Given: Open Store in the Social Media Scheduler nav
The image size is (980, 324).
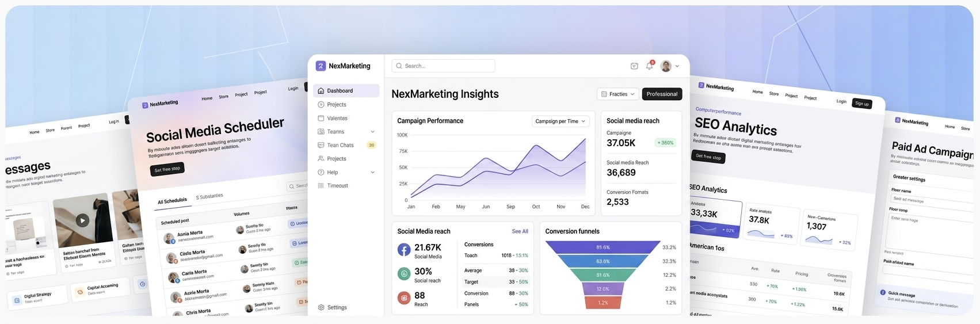Looking at the screenshot, I should point(223,97).
